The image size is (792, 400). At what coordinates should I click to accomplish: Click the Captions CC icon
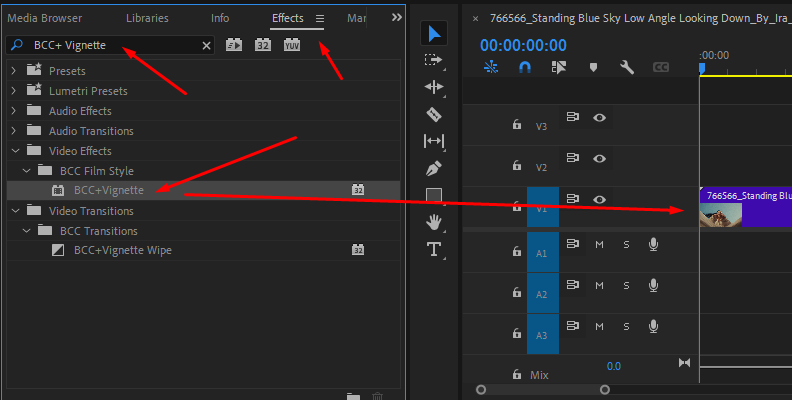[661, 67]
